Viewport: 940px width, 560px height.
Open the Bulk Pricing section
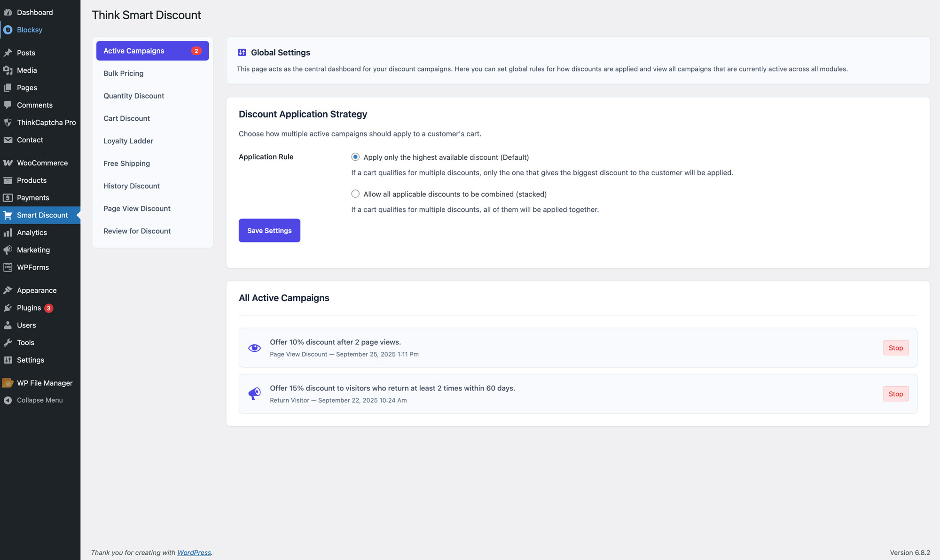(x=124, y=73)
